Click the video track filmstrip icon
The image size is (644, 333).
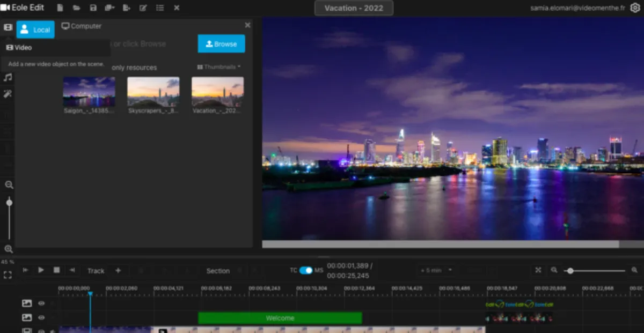27,331
